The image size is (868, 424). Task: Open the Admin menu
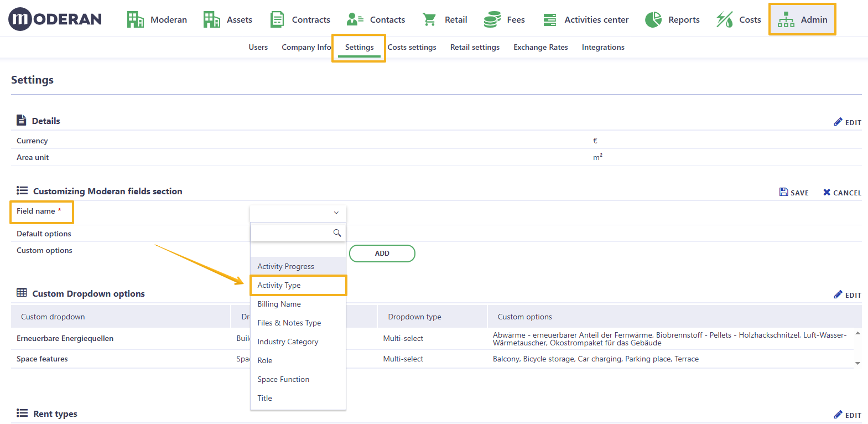802,19
